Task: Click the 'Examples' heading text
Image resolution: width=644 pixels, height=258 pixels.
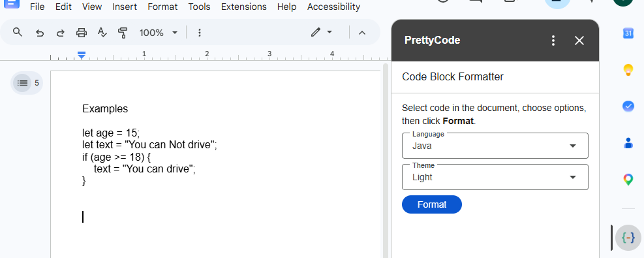Action: (x=105, y=109)
